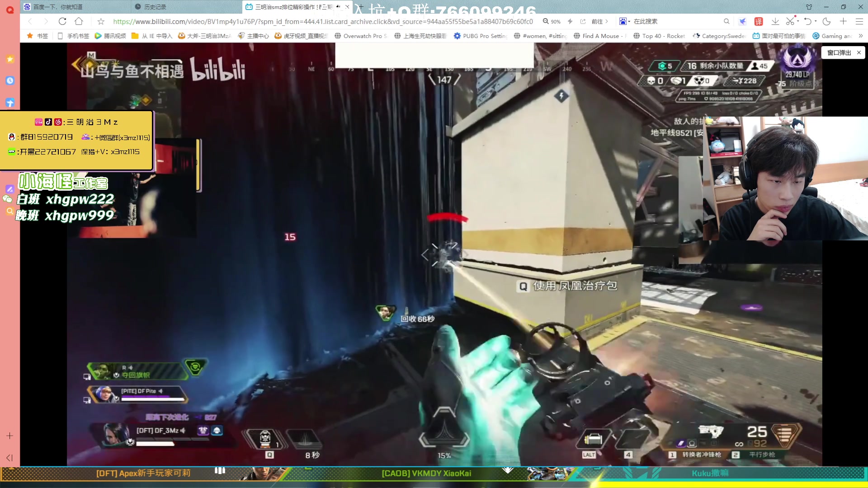This screenshot has width=868, height=488.
Task: Open the sidebar favorites star icon
Action: (x=10, y=59)
